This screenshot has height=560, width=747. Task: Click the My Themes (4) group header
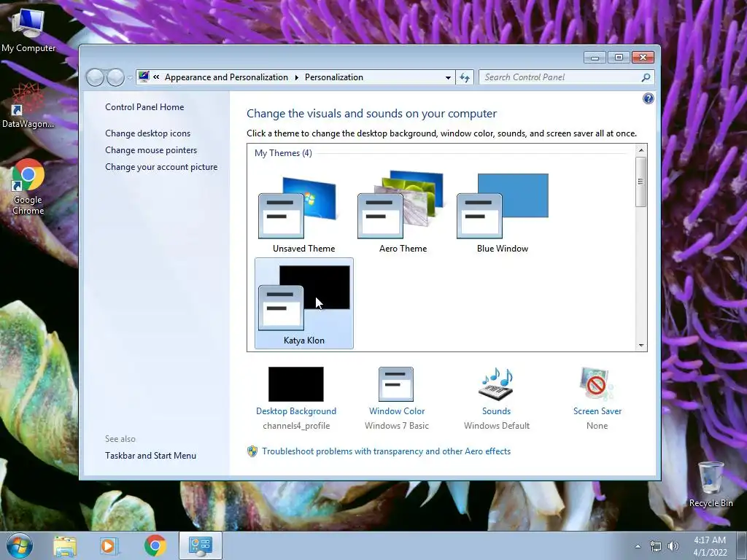point(283,153)
